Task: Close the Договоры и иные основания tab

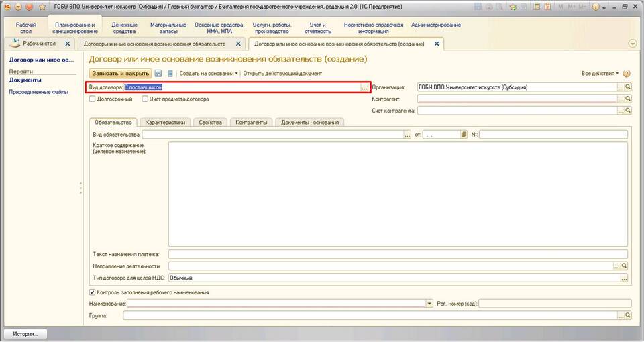Action: tap(238, 44)
